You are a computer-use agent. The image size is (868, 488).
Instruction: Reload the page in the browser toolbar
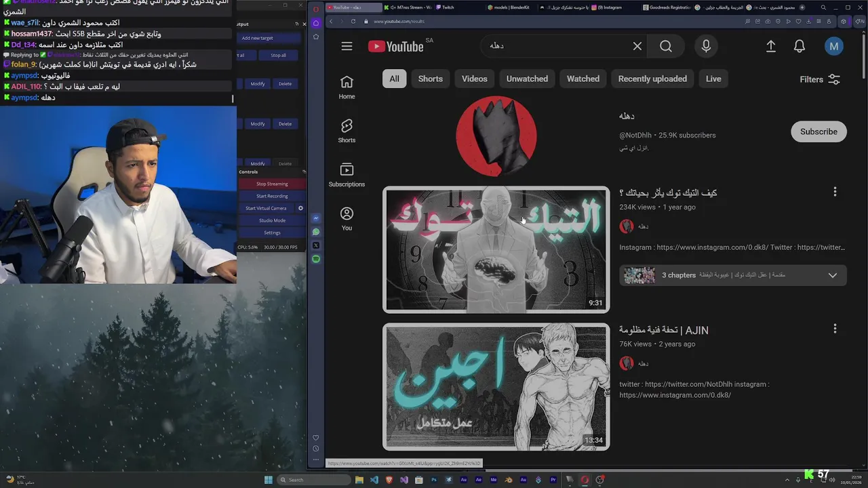[x=353, y=21]
